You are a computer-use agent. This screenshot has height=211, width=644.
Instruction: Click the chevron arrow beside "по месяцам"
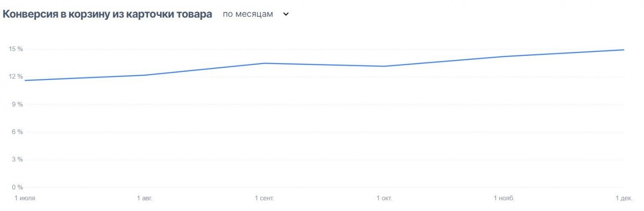point(286,14)
